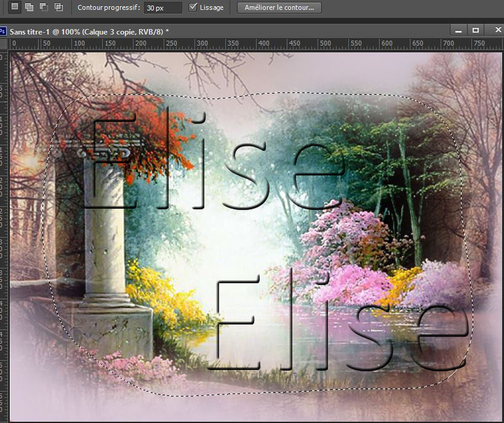Click the ruler origin corner box
Viewport: 504px width, 423px height.
coord(4,44)
